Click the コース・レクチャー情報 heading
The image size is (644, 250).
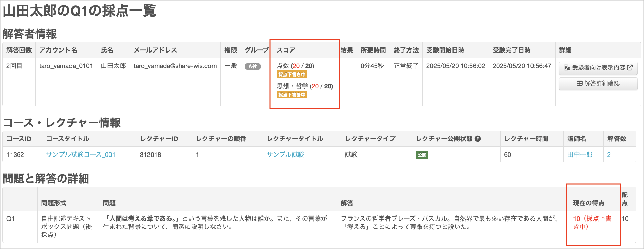62,123
